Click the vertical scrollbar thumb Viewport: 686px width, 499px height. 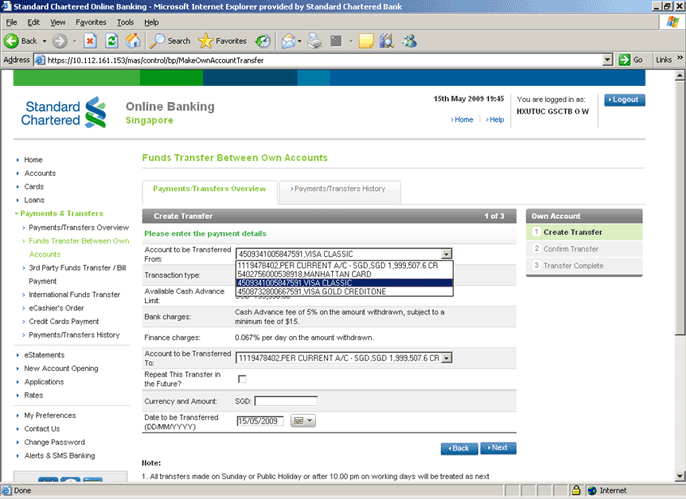(679, 208)
